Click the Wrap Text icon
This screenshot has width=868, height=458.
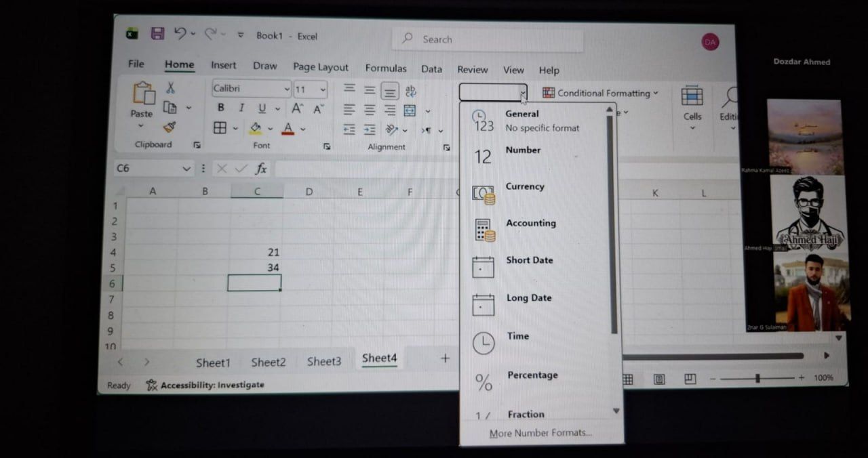point(410,91)
